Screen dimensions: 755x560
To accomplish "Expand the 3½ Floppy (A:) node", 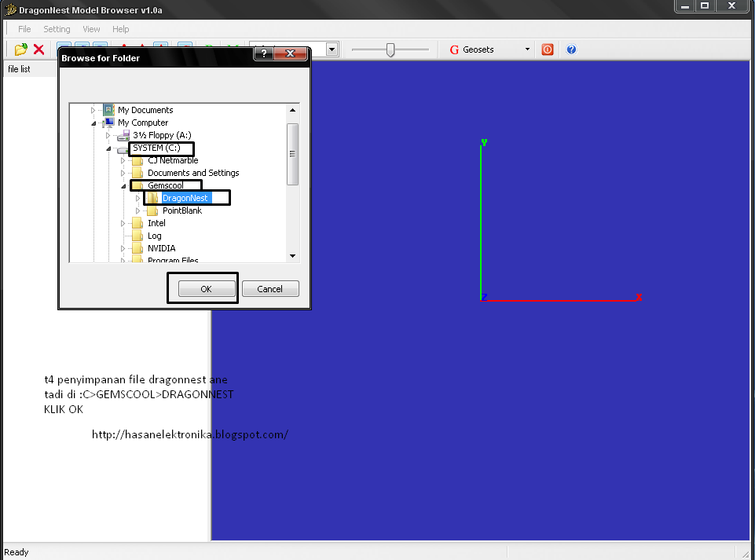I will point(108,136).
